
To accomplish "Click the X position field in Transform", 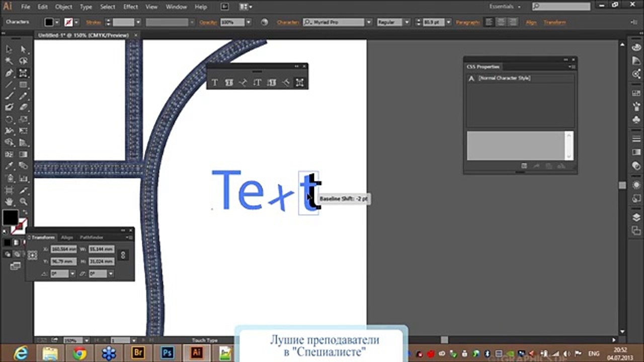I will tap(64, 249).
